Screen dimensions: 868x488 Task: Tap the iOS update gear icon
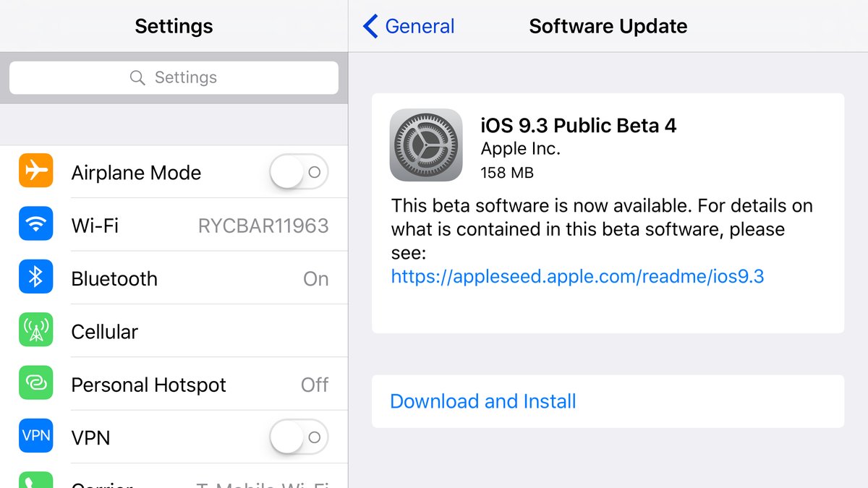tap(426, 145)
